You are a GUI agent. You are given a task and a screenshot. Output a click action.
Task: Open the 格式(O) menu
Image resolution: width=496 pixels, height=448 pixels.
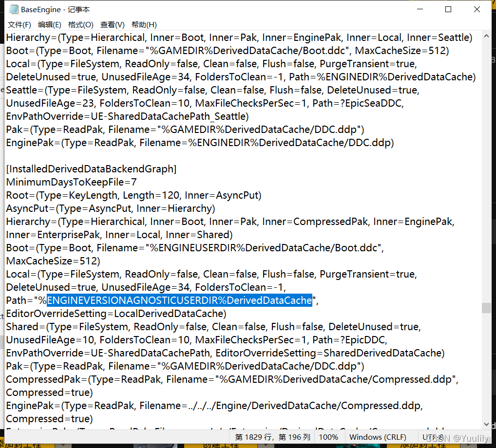(81, 24)
